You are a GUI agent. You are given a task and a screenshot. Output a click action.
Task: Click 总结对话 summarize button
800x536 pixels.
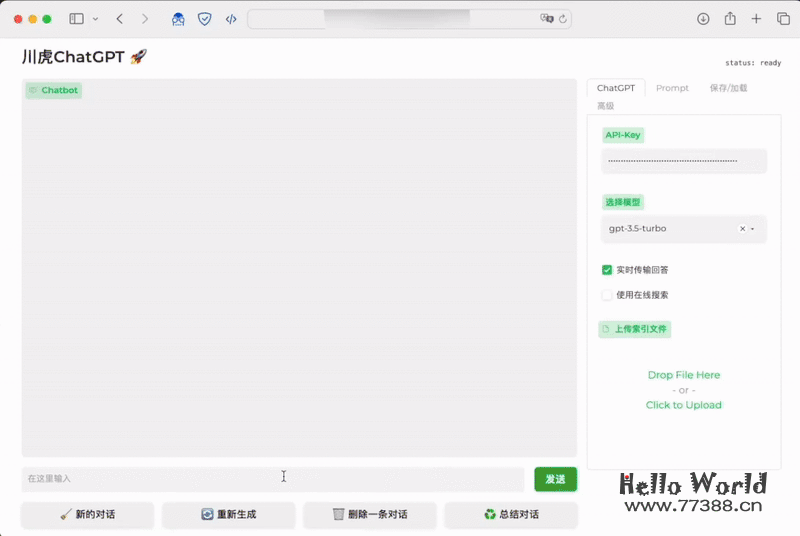tap(511, 515)
